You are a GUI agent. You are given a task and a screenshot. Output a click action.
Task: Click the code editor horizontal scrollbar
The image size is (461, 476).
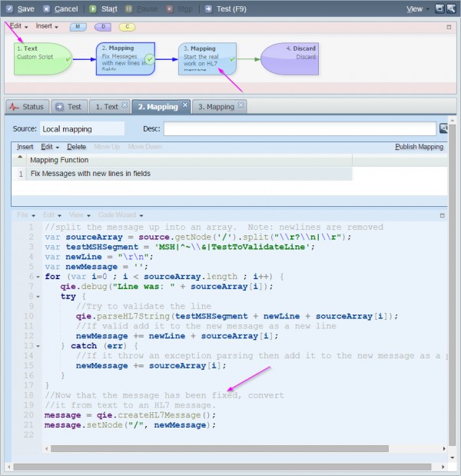pyautogui.click(x=220, y=448)
